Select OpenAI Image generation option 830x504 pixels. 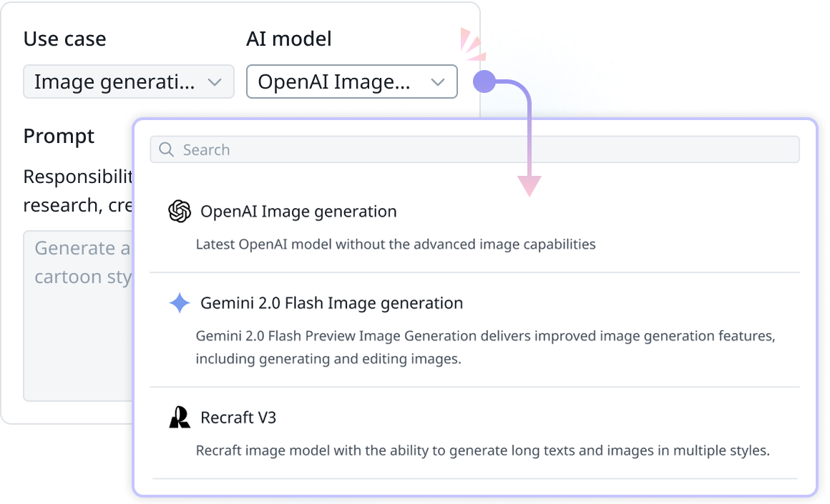click(298, 212)
